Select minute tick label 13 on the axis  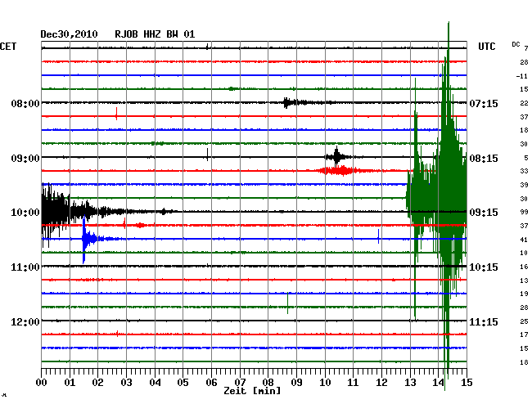[x=410, y=383]
